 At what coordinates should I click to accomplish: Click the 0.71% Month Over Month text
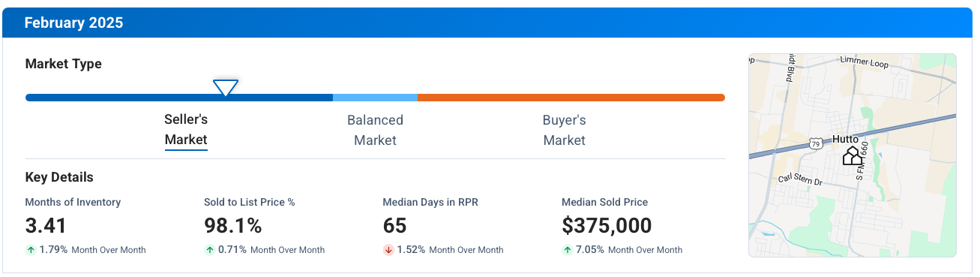coord(271,250)
